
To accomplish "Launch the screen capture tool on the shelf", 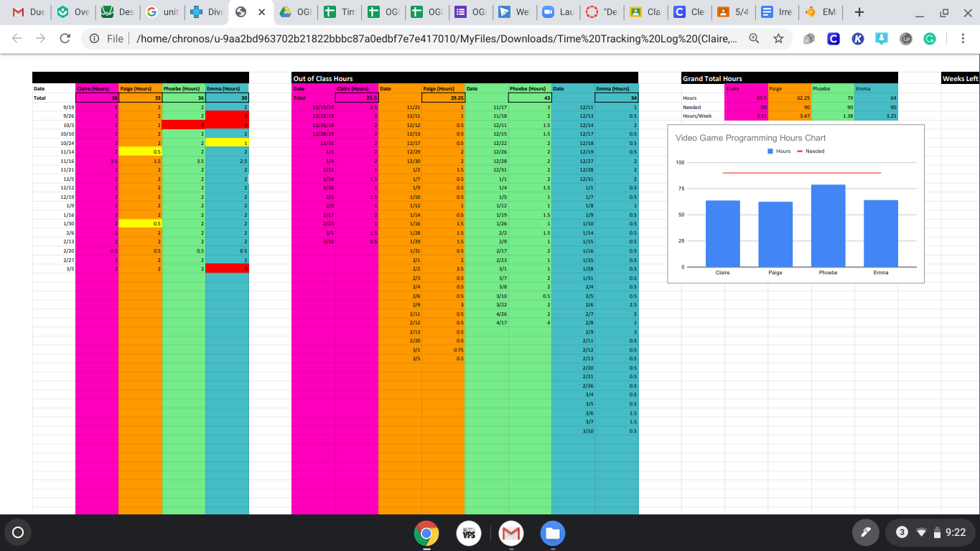I will 865,532.
